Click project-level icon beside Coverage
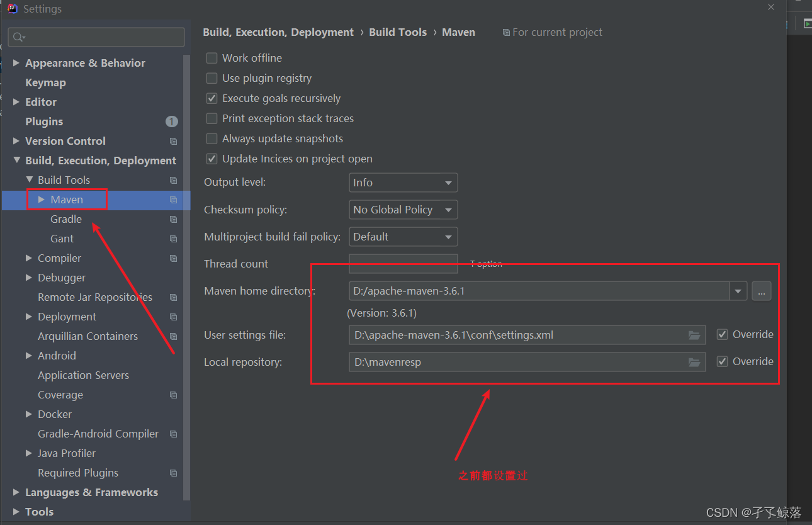The width and height of the screenshot is (812, 525). pos(174,395)
